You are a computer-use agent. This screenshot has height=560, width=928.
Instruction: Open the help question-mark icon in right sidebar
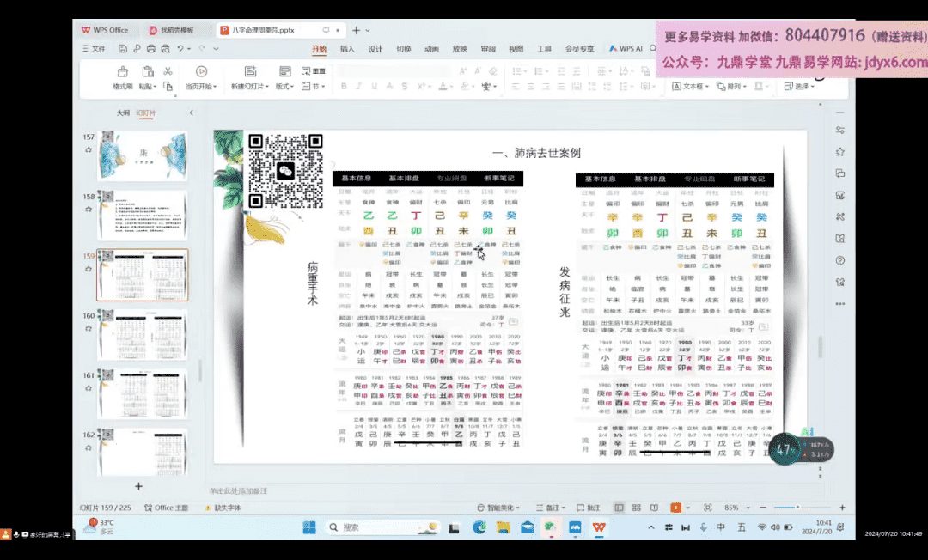[839, 260]
